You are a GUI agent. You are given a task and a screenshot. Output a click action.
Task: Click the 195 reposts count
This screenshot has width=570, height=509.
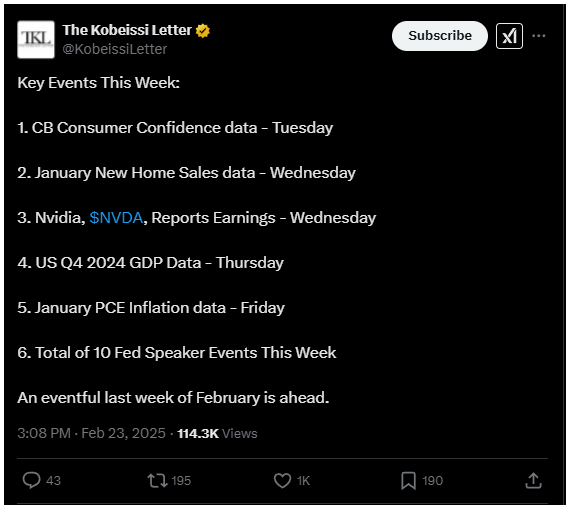click(181, 481)
